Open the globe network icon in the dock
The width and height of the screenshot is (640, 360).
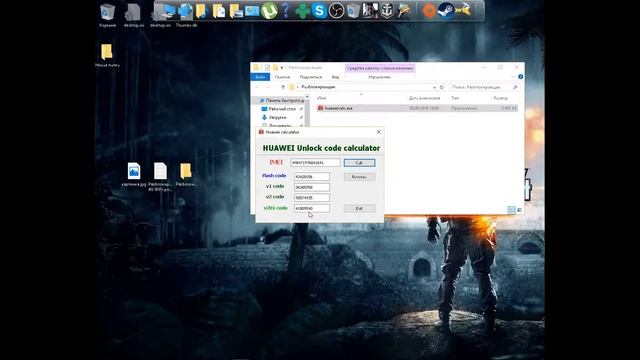185,11
